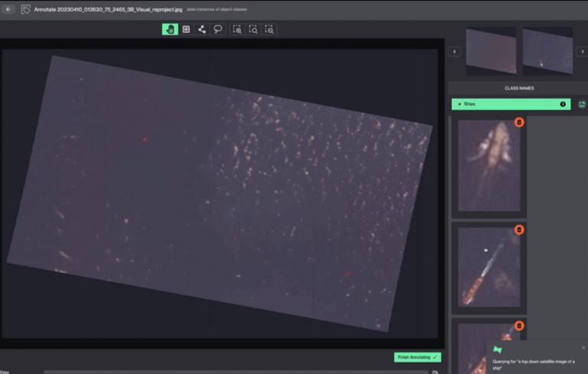This screenshot has width=588, height=374.
Task: Click Finish Annotating button
Action: click(417, 357)
